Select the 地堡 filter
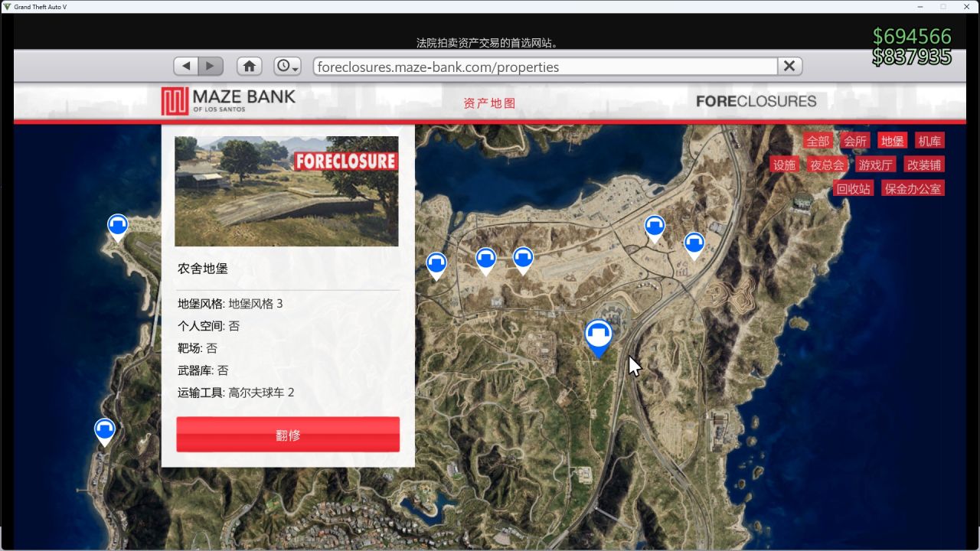Image resolution: width=980 pixels, height=551 pixels. (x=893, y=141)
